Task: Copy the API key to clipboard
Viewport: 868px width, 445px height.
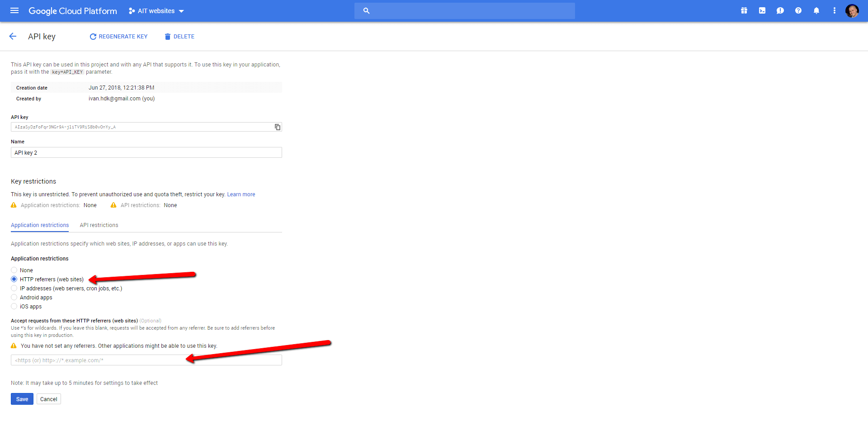Action: 278,127
